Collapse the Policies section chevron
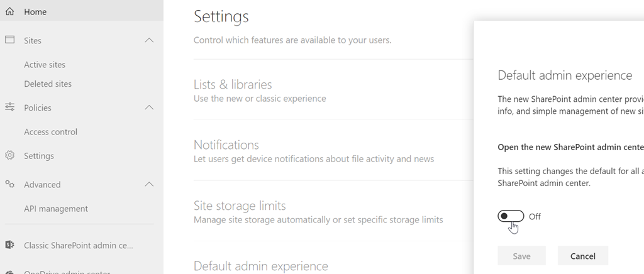The height and width of the screenshot is (274, 644). [149, 107]
